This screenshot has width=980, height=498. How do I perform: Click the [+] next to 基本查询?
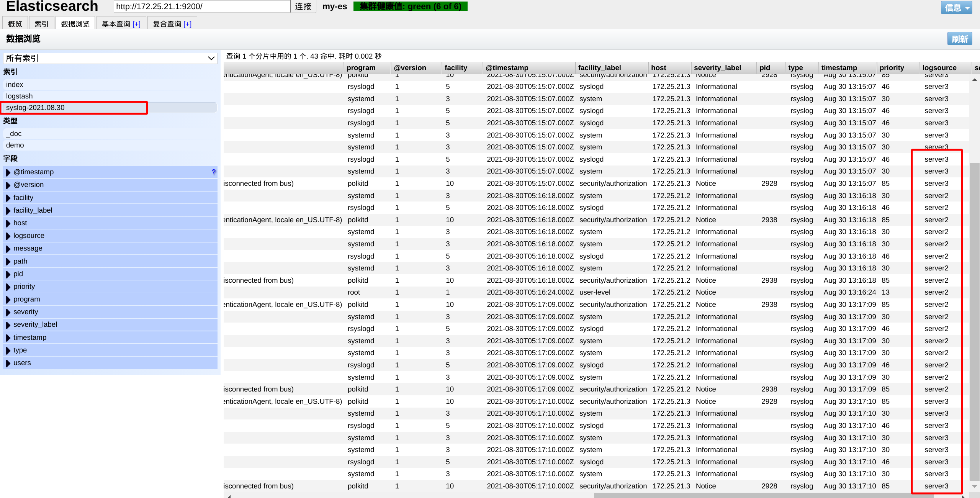(x=136, y=24)
